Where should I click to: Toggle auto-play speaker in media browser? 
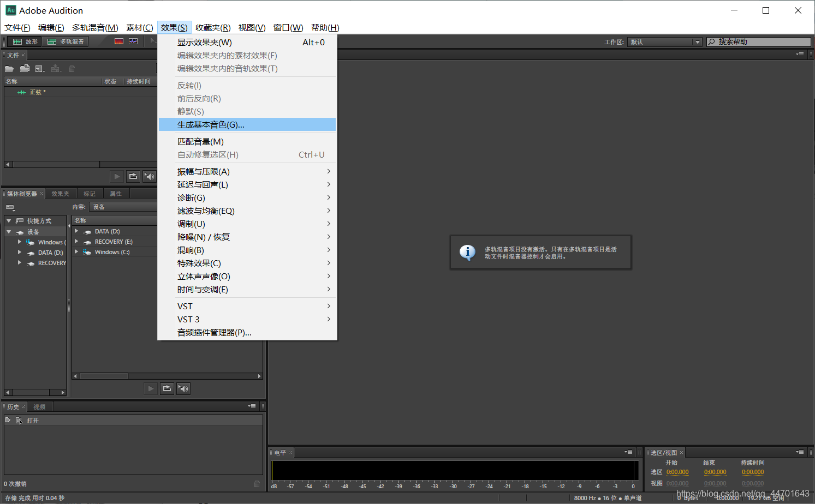[x=183, y=388]
